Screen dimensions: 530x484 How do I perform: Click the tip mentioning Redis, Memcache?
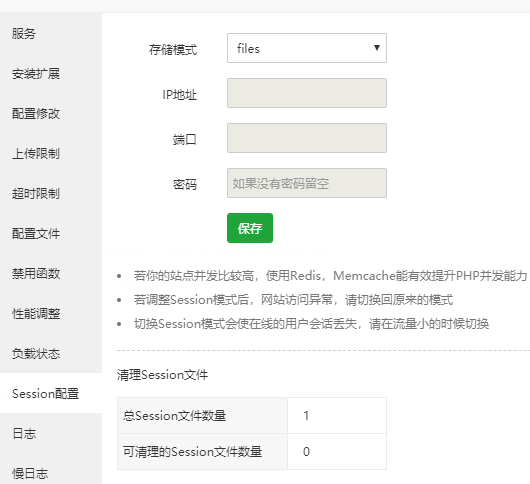(330, 275)
